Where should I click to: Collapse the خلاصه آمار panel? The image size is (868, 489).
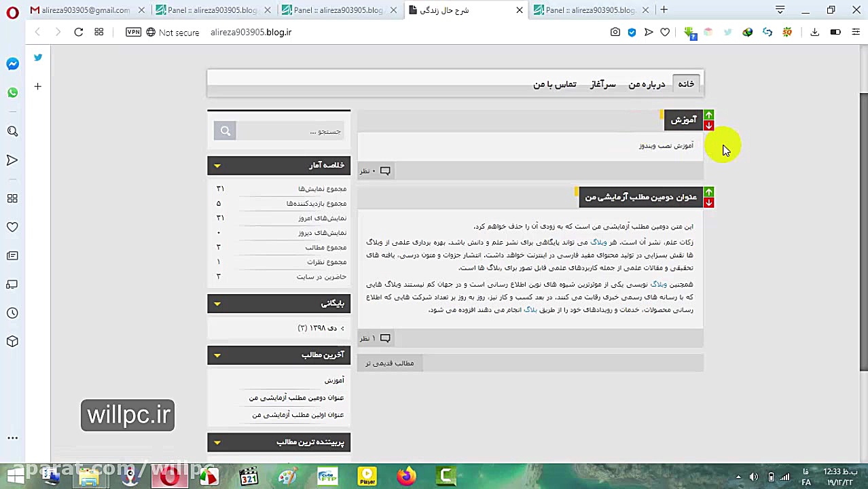pos(217,165)
